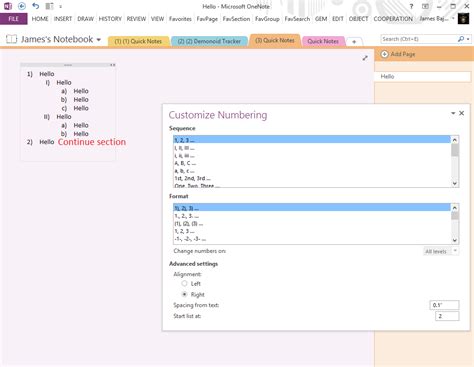
Task: Click the 'I) Hello' list item
Action: (59, 82)
